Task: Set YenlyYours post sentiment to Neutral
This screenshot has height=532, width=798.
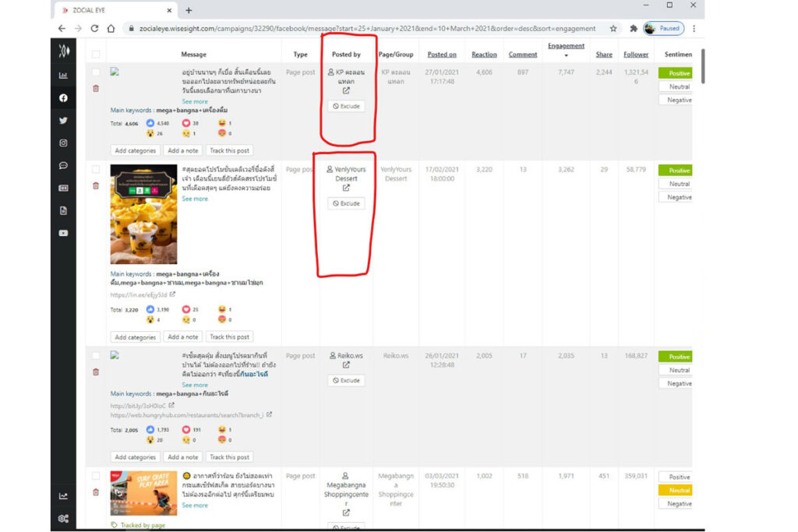Action: pyautogui.click(x=676, y=184)
